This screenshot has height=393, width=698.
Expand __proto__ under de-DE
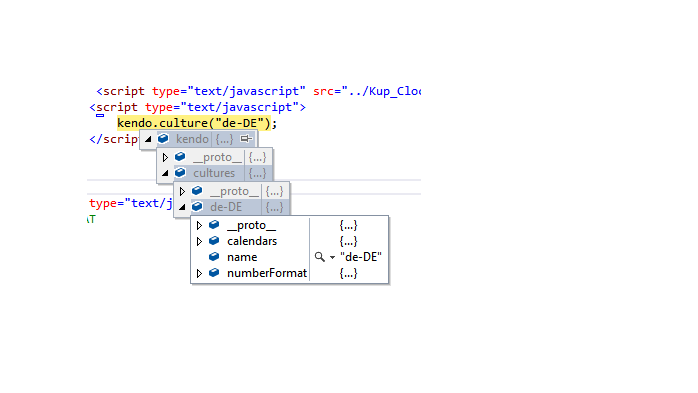pyautogui.click(x=199, y=226)
